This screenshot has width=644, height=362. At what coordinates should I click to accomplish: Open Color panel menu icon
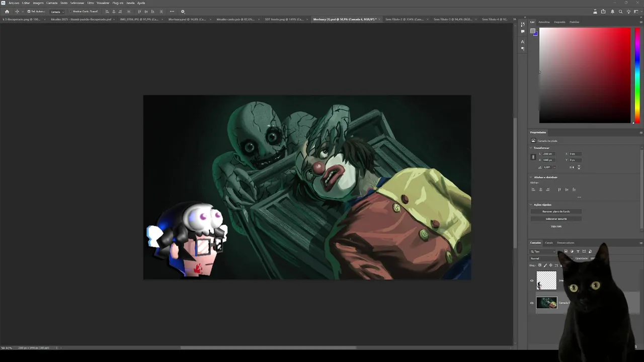[x=641, y=22]
